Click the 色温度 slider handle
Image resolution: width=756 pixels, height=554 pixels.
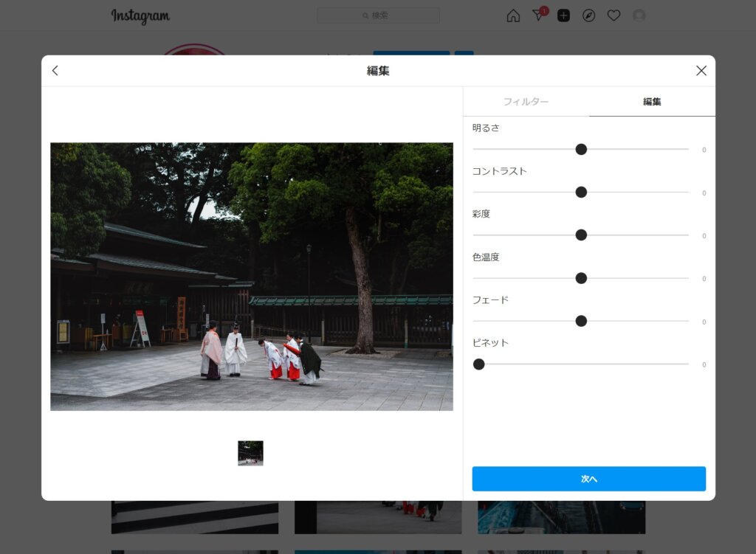click(581, 278)
